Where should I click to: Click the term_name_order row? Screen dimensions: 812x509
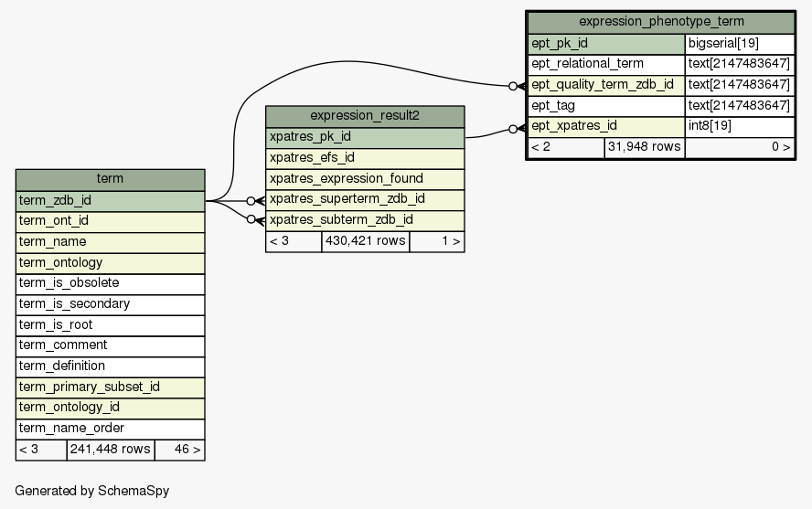110,429
